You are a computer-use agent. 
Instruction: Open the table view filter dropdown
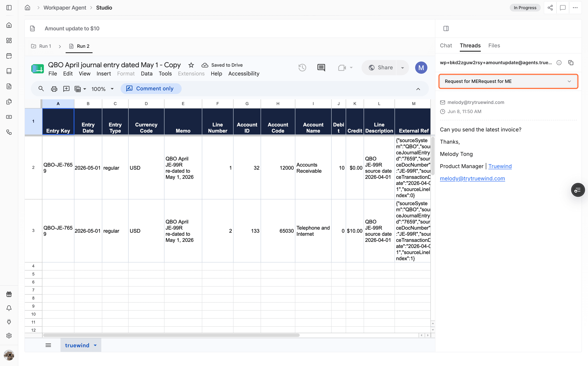click(80, 89)
